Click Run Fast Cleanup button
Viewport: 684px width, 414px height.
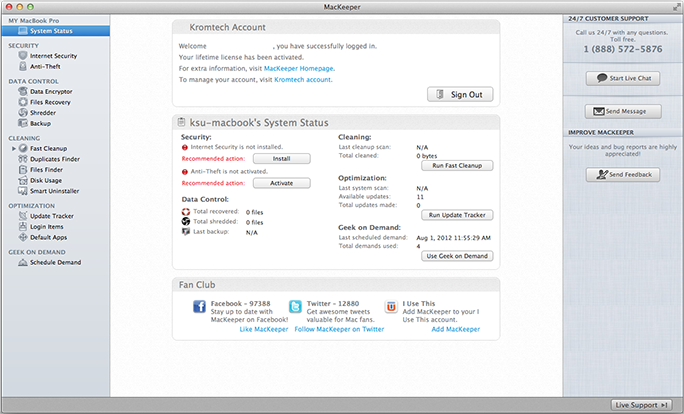tap(457, 165)
